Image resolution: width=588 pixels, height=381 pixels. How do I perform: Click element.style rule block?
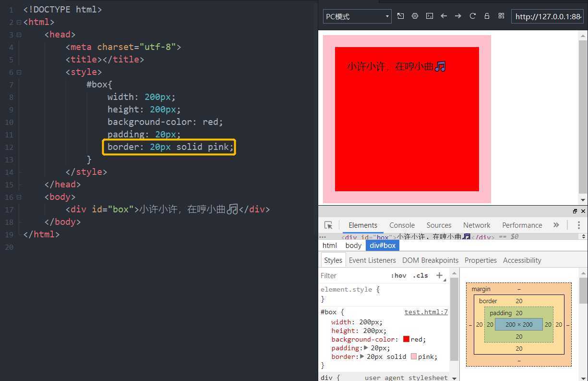384,294
